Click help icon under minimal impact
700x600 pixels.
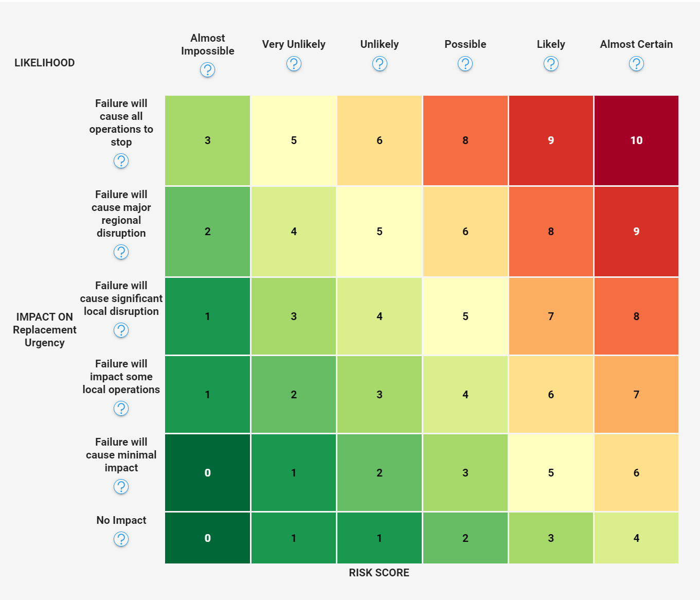click(121, 487)
